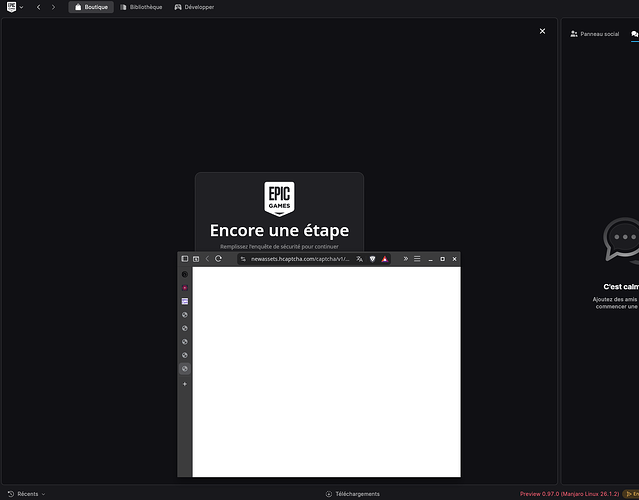639x500 pixels.
Task: Click the newassets.hcaptcha.com address field
Action: tap(300, 259)
